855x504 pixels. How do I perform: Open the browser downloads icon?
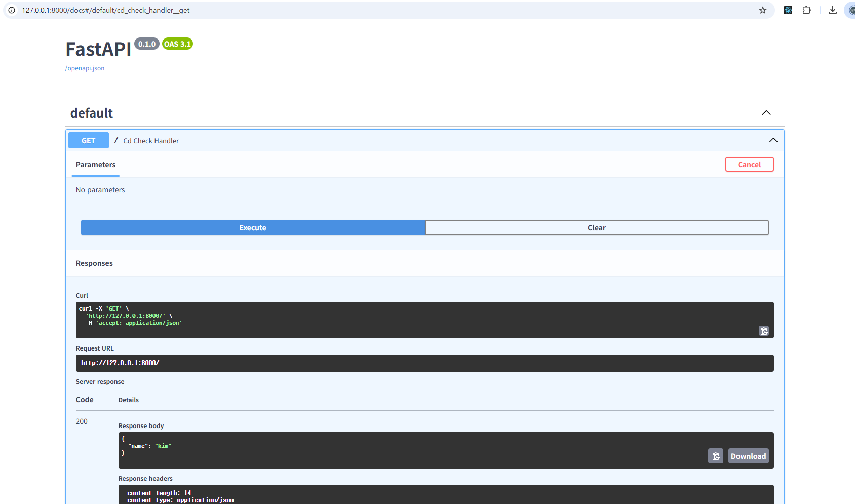pos(833,10)
